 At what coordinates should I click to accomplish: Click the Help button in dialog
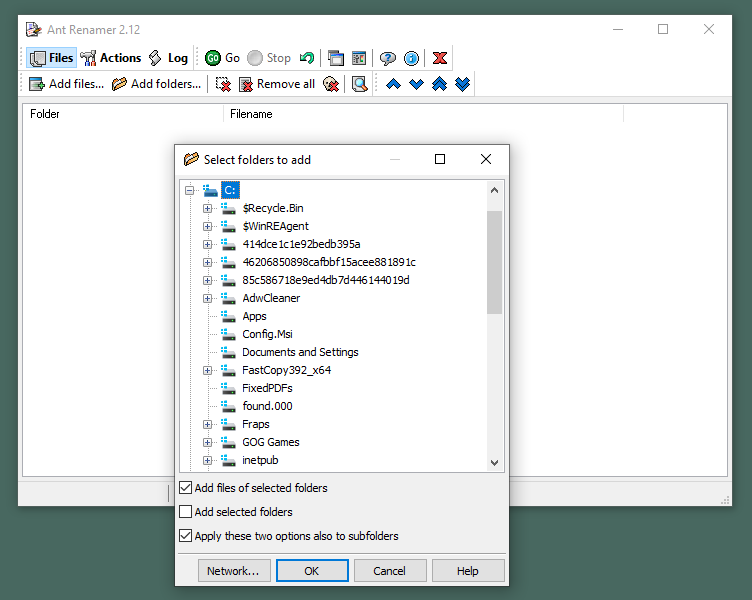coord(468,571)
